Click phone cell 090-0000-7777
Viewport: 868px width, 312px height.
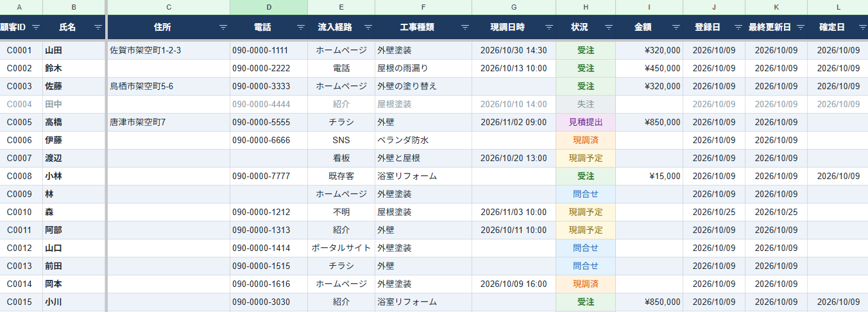click(269, 176)
